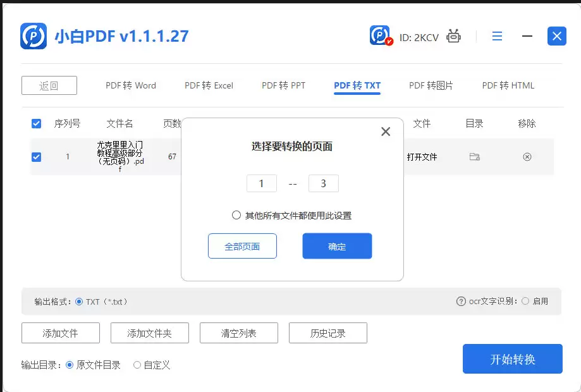Click the verified badge logo next to ID
The height and width of the screenshot is (392, 581).
pyautogui.click(x=377, y=36)
